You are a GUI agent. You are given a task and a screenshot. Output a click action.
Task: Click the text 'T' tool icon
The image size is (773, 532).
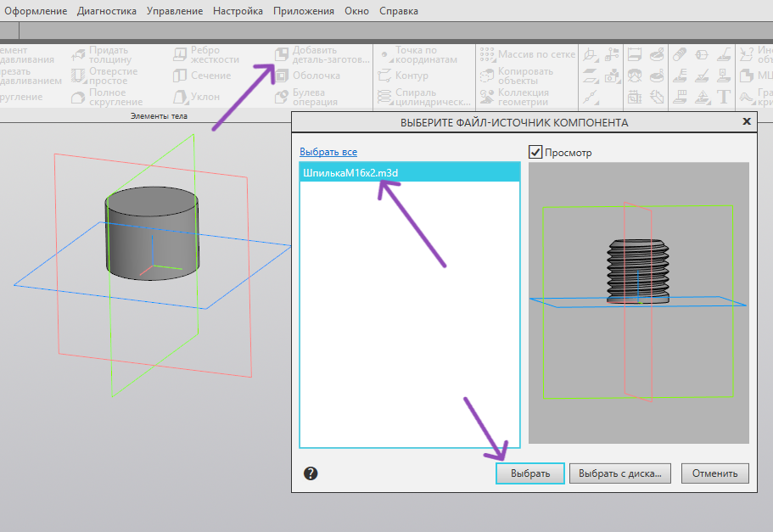click(723, 97)
